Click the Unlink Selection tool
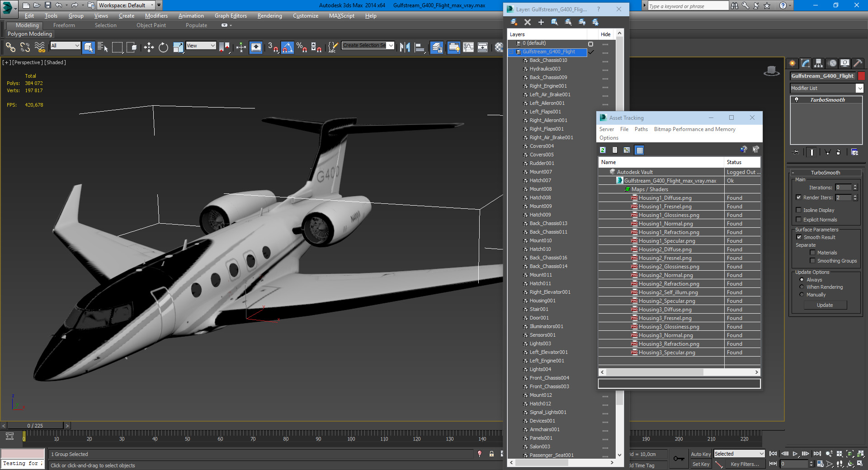 (x=25, y=47)
